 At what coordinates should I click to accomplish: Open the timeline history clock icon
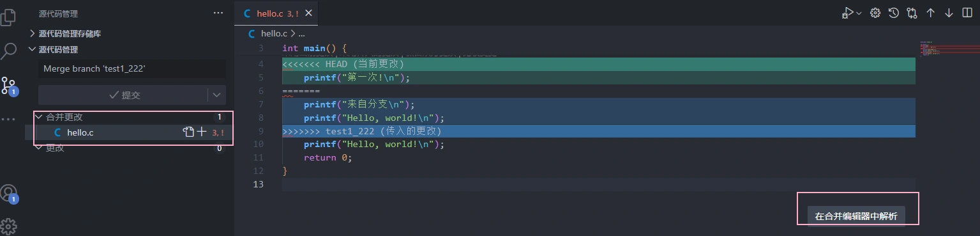click(x=894, y=13)
